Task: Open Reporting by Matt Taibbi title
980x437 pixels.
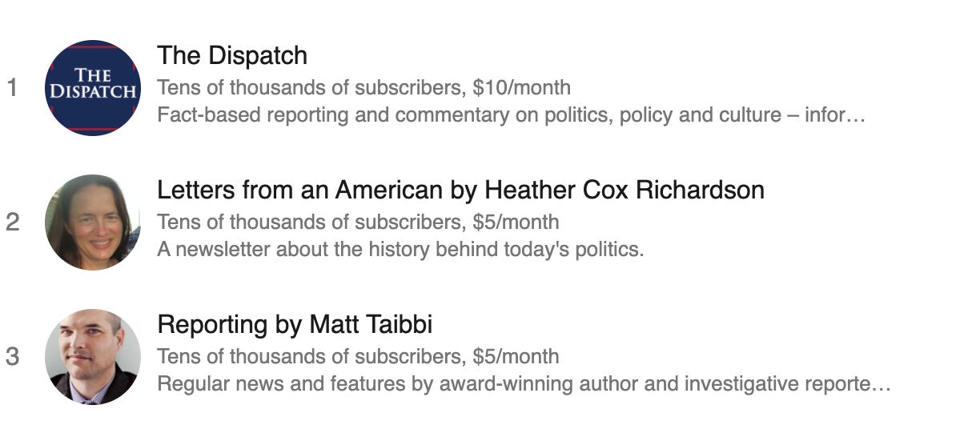Action: click(x=295, y=324)
